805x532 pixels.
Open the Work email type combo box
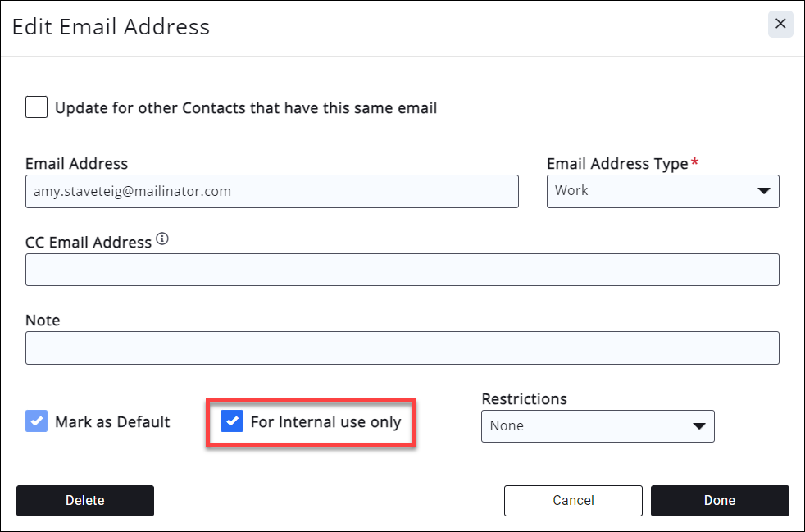click(x=662, y=191)
